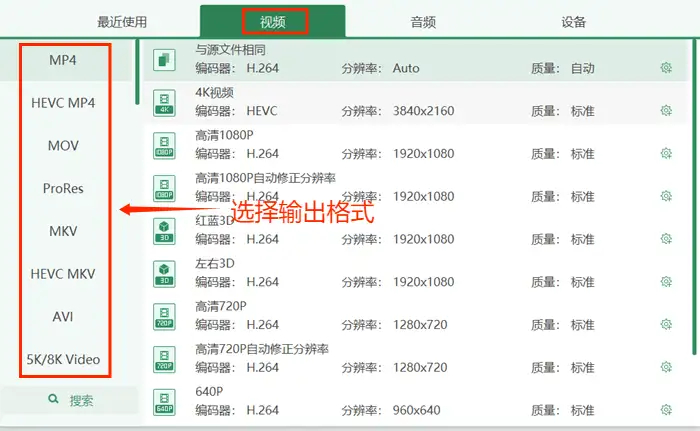The height and width of the screenshot is (431, 700).
Task: Select the 4K视频 preset title
Action: pos(214,92)
